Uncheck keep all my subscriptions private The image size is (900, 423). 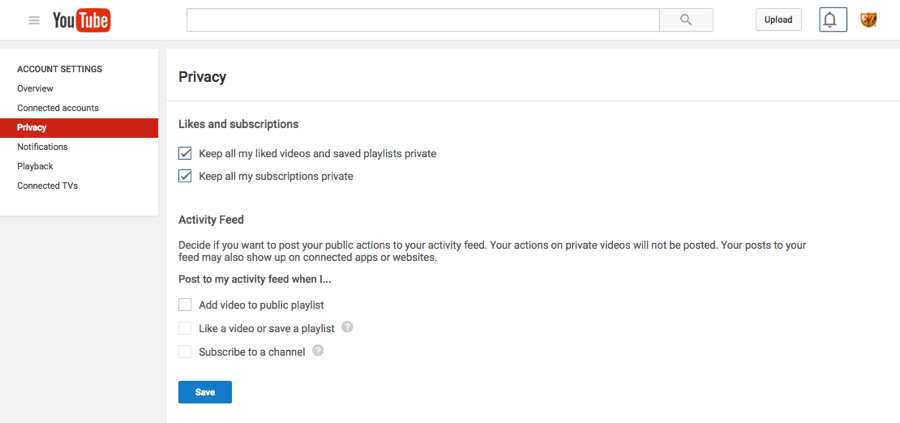pyautogui.click(x=185, y=176)
